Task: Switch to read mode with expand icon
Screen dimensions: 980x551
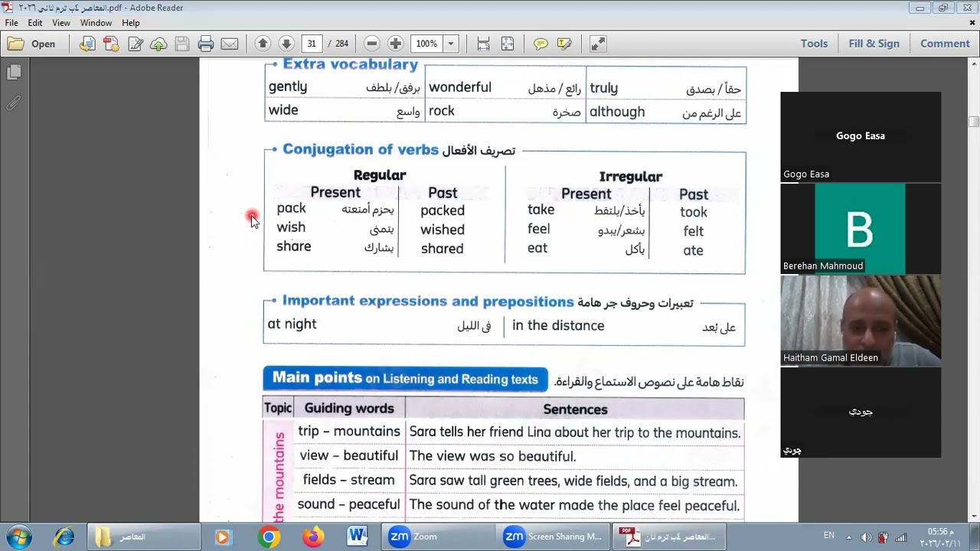Action: tap(598, 44)
